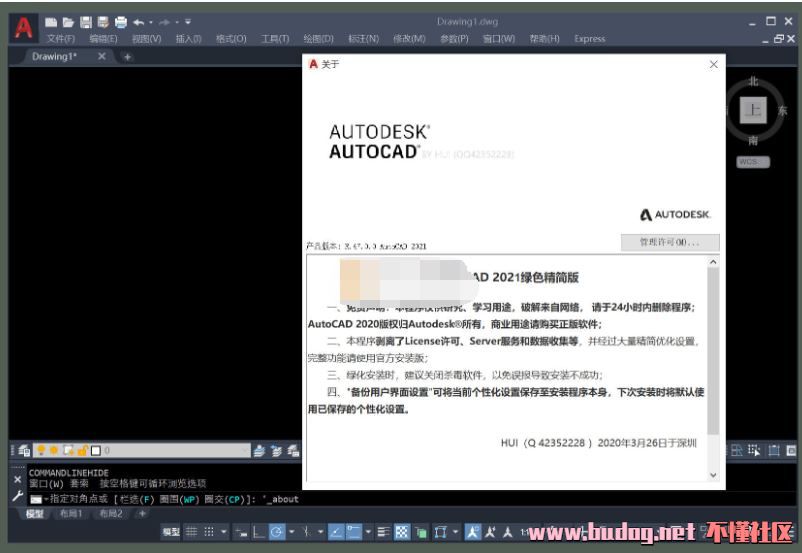802x553 pixels.
Task: Switch to the 布局1 layout tab
Action: [x=71, y=514]
